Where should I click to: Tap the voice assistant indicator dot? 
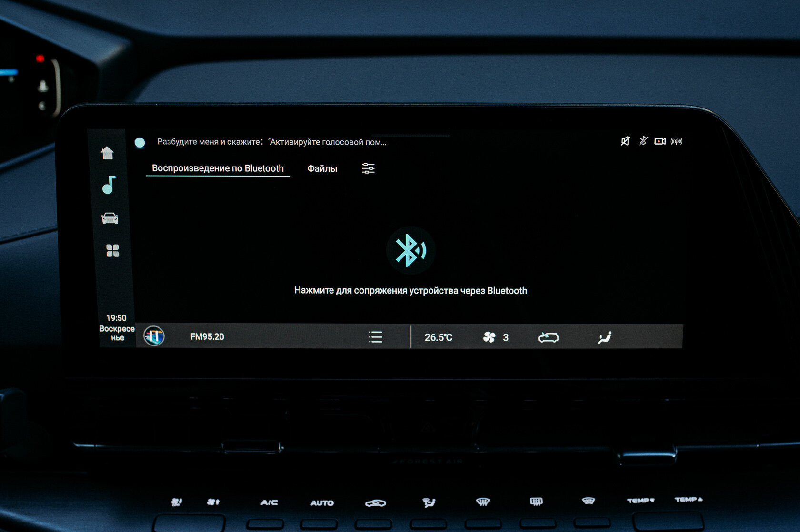coord(140,142)
